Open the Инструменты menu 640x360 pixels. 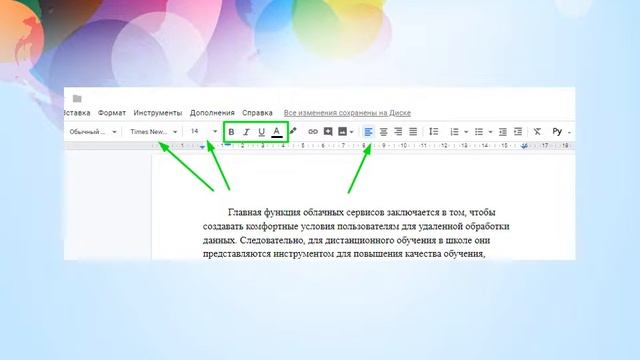point(158,113)
